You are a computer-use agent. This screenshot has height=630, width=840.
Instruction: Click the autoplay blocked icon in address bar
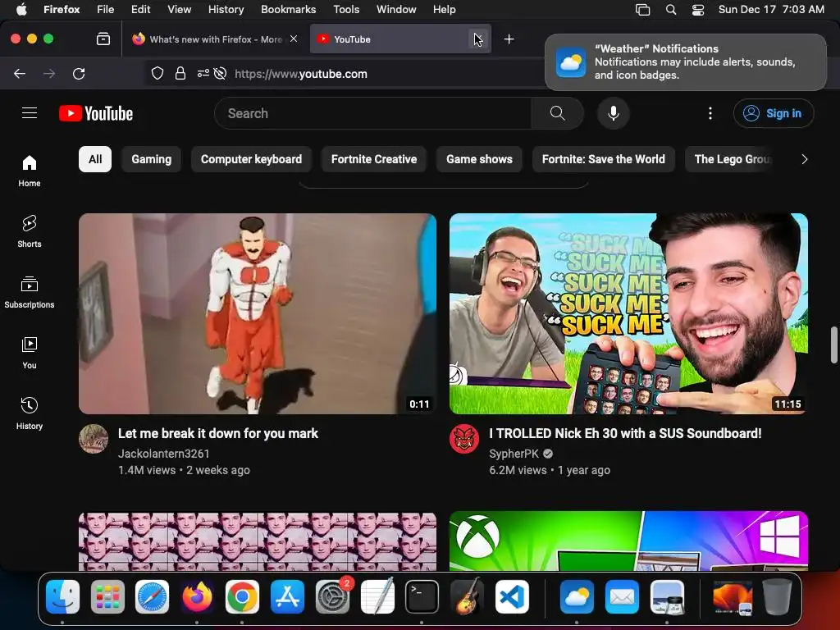coord(220,73)
